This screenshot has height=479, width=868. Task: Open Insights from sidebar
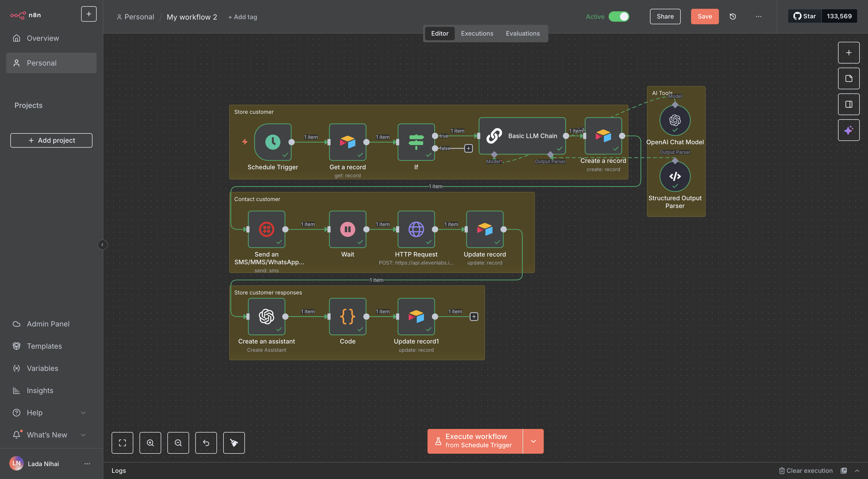point(51,390)
